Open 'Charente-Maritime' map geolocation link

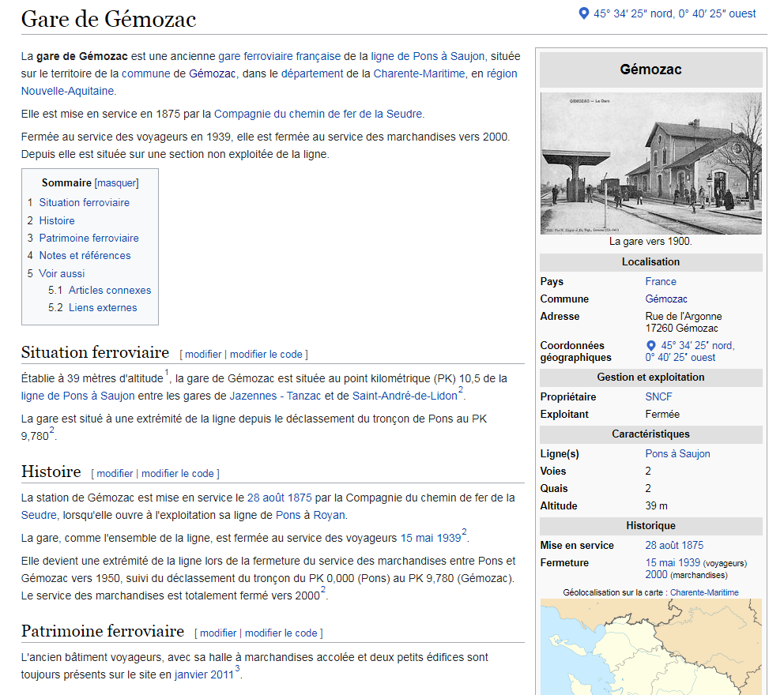pos(704,592)
